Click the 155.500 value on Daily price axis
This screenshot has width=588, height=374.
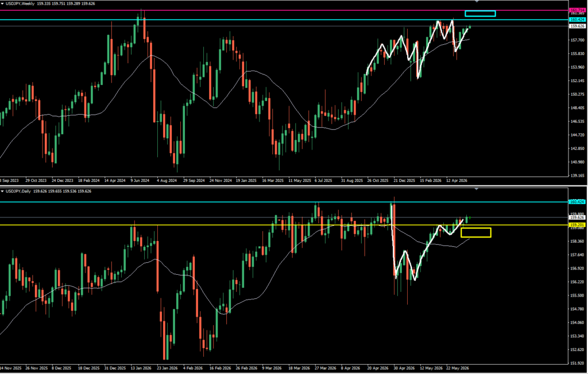pyautogui.click(x=578, y=295)
